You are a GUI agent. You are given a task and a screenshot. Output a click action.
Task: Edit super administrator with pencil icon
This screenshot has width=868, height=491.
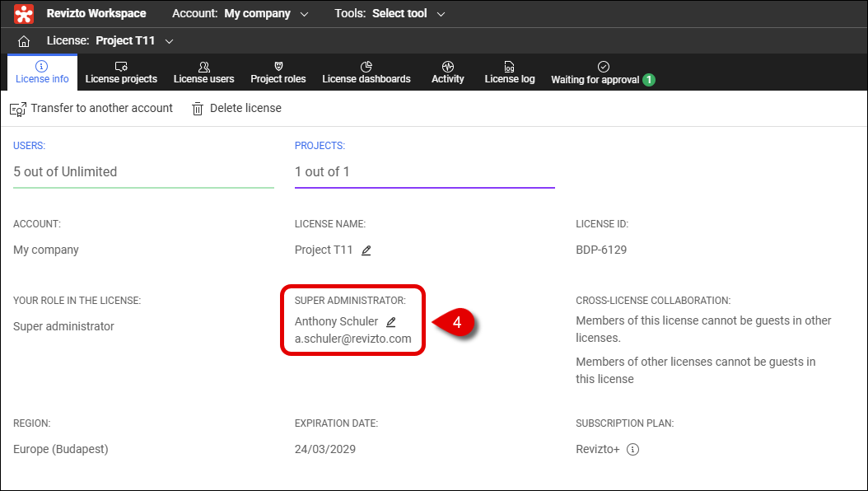click(391, 322)
